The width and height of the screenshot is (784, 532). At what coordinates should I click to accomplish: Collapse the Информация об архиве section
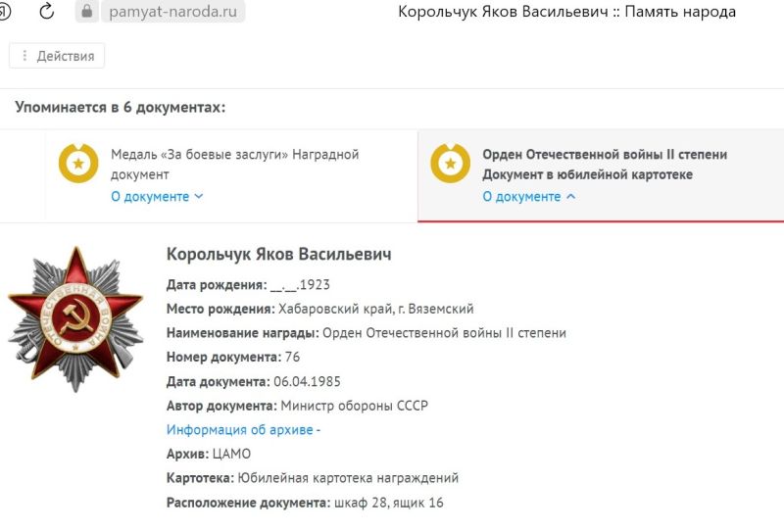coord(243,429)
